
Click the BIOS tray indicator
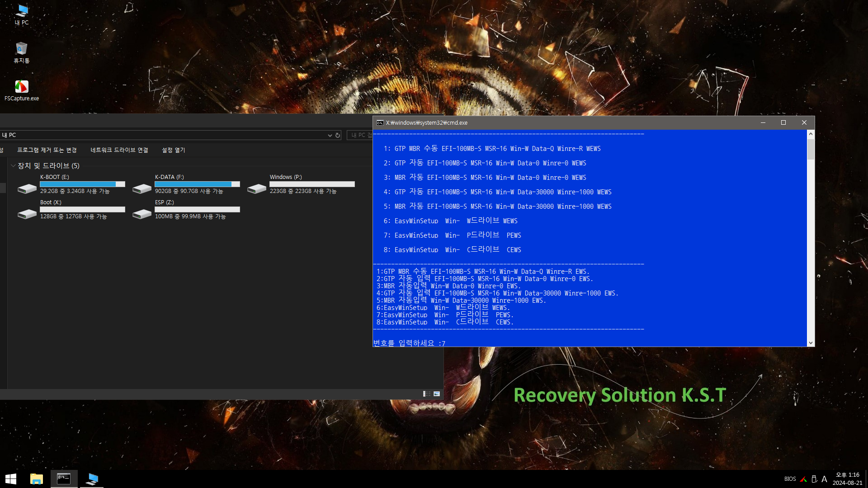pos(790,479)
